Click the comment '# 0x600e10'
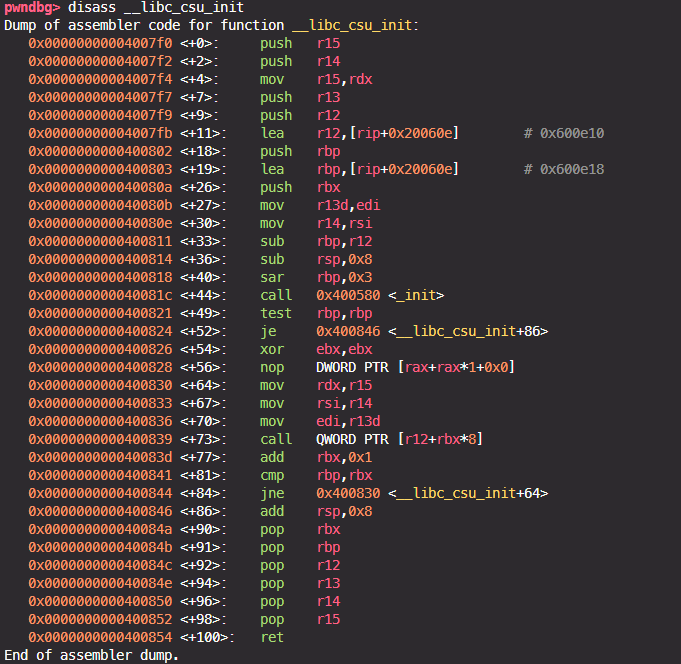This screenshot has height=664, width=681. pos(564,133)
